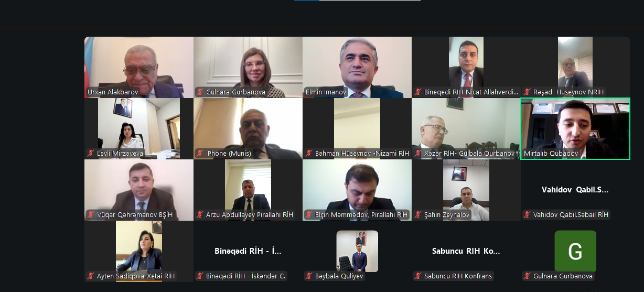Click the Binəqədi RİH - İ... placeholder tile
Viewport: 644px width, 292px height.
coord(248,251)
